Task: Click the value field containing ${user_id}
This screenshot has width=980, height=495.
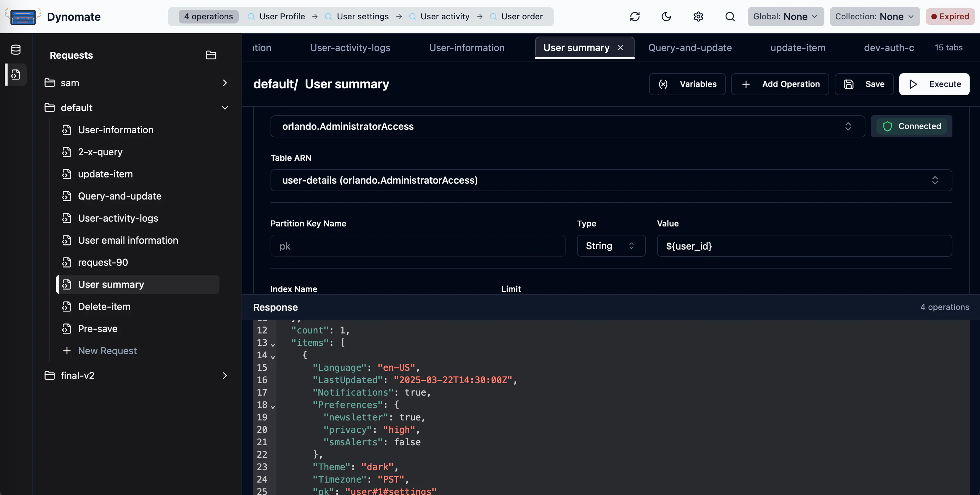Action: pos(803,246)
